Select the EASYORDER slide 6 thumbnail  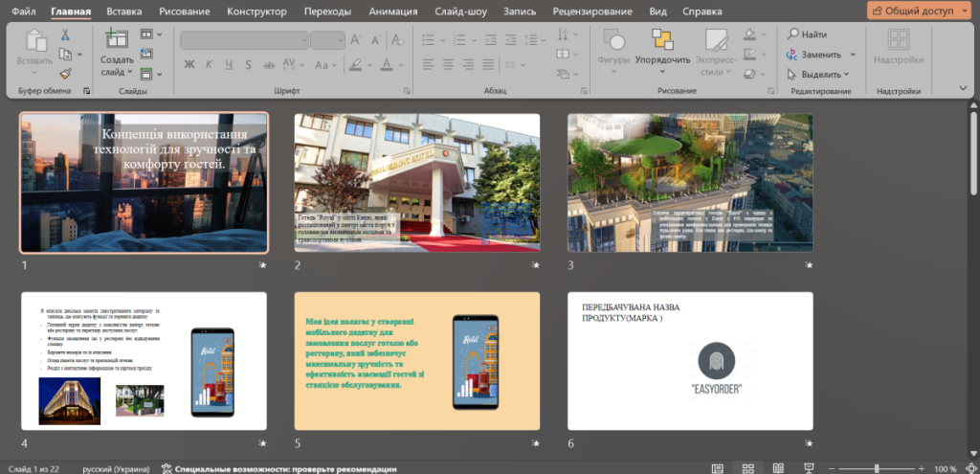point(690,361)
